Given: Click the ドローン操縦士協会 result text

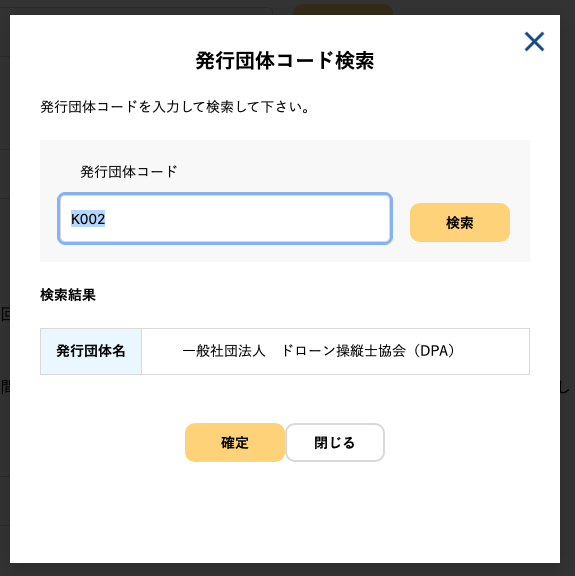Looking at the screenshot, I should pyautogui.click(x=343, y=351).
